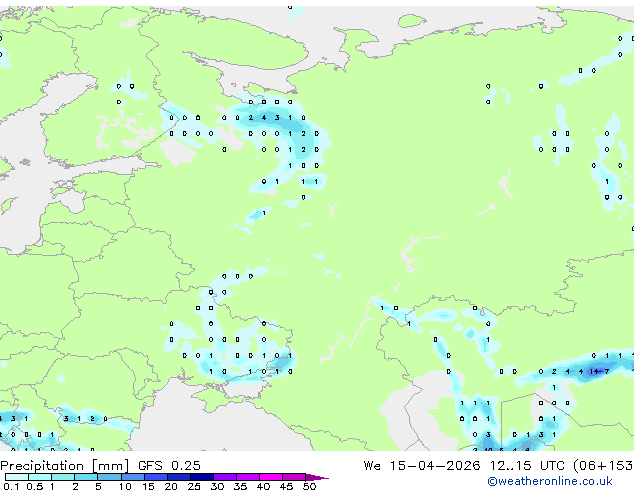The width and height of the screenshot is (634, 490).
Task: Select the 1–2 mm legend color swatch
Action: pos(63,477)
